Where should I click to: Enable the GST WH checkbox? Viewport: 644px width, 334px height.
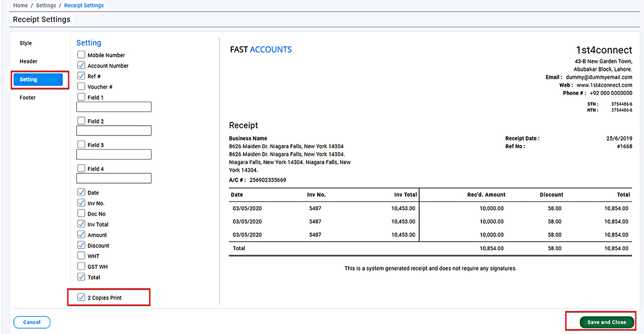click(82, 266)
